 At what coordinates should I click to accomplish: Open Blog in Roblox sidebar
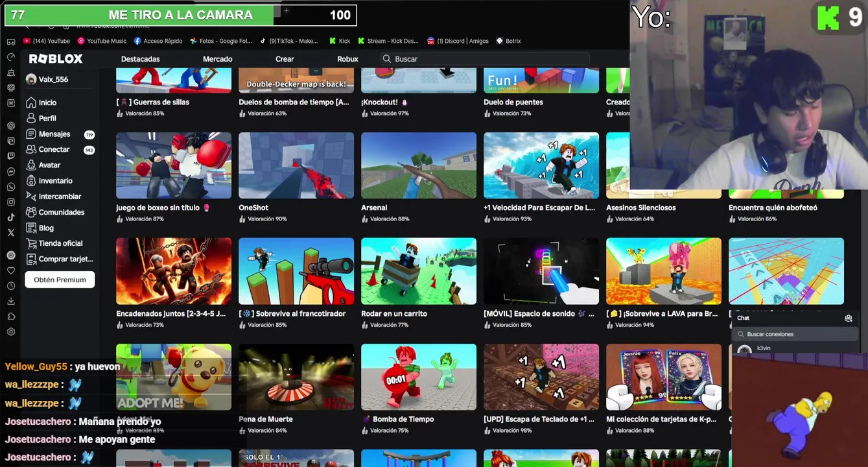pyautogui.click(x=40, y=228)
